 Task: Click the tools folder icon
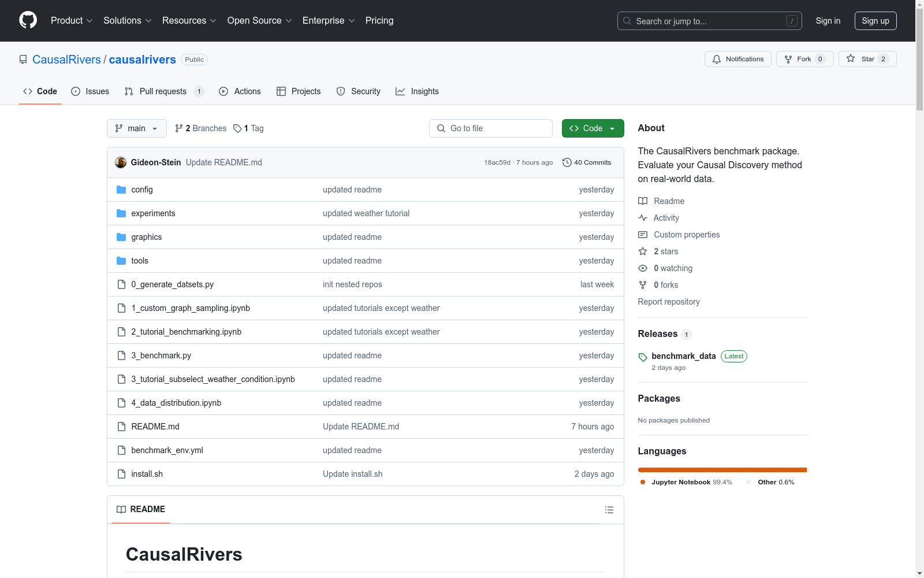coord(121,261)
